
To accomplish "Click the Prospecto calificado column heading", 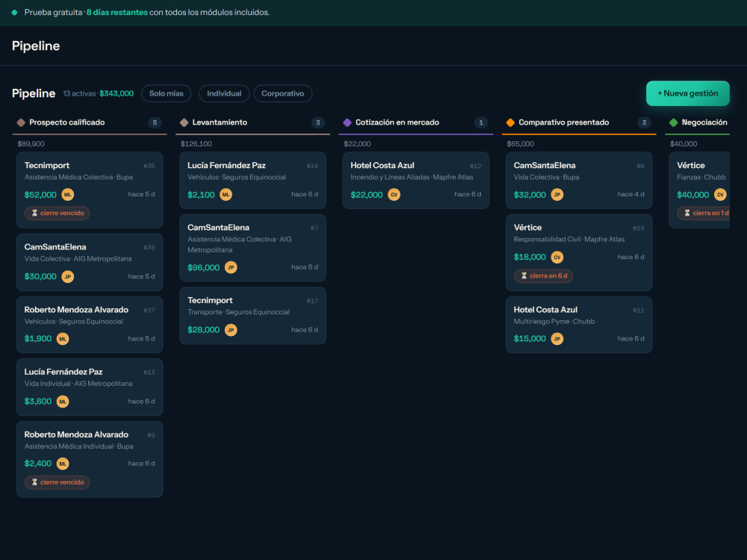I will tap(67, 122).
